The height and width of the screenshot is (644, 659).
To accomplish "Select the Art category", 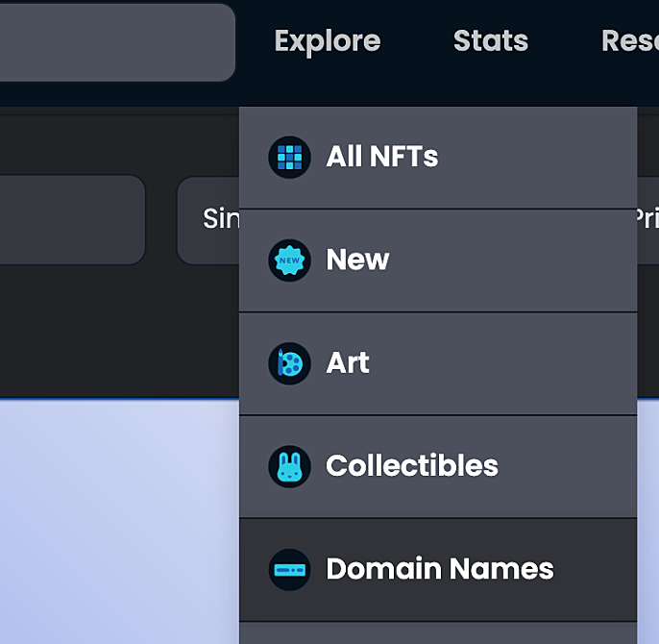I will [438, 364].
